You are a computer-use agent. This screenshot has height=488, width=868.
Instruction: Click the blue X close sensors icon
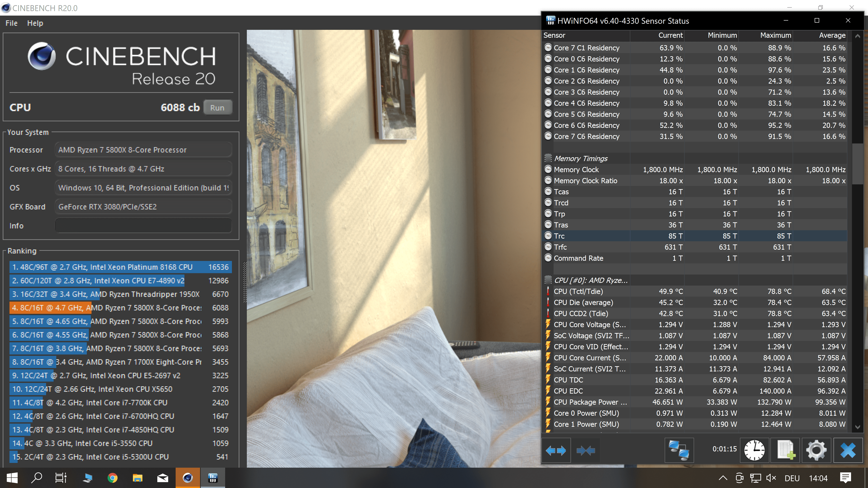[848, 450]
